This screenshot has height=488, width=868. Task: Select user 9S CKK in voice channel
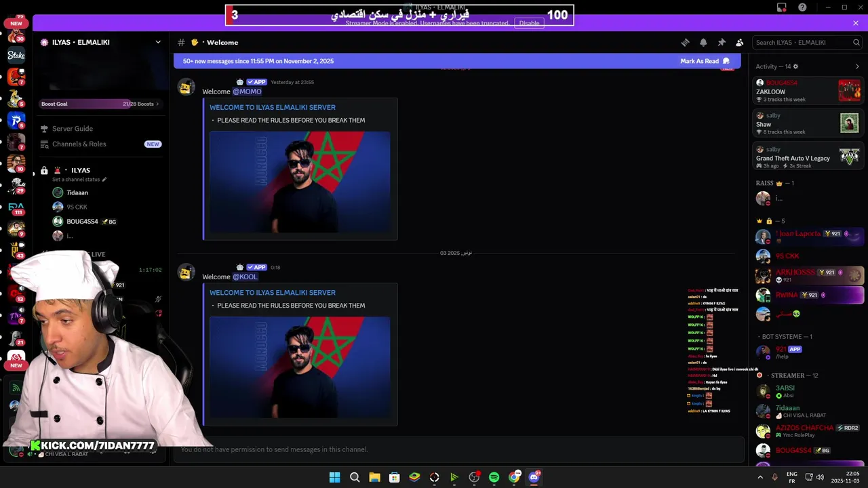pyautogui.click(x=77, y=207)
